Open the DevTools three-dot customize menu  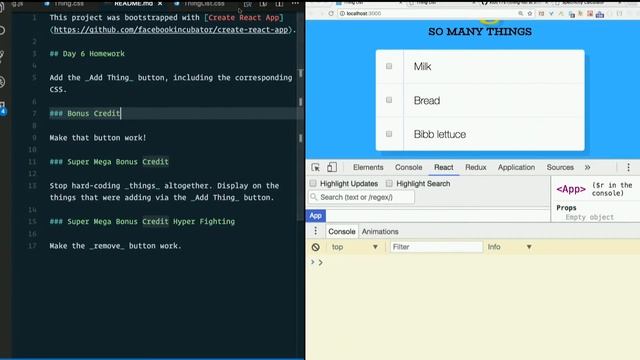pyautogui.click(x=628, y=167)
